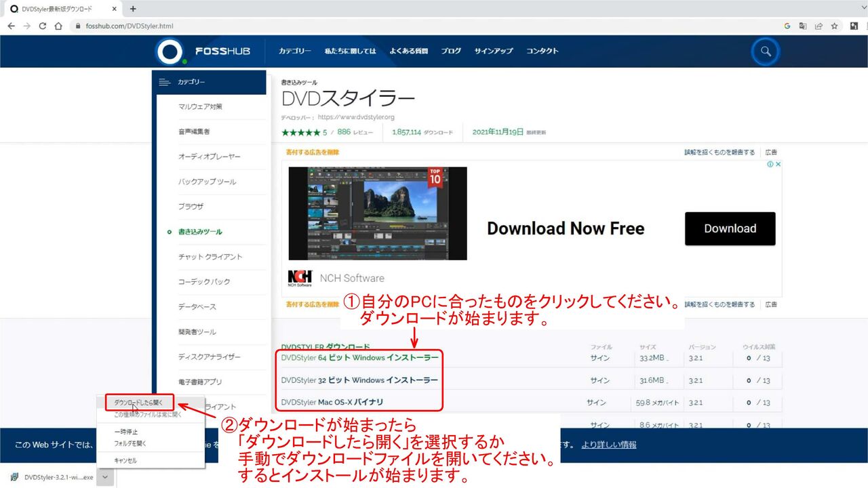Viewport: 868px width, 488px height.
Task: Click the FossHub logo
Action: coord(203,52)
